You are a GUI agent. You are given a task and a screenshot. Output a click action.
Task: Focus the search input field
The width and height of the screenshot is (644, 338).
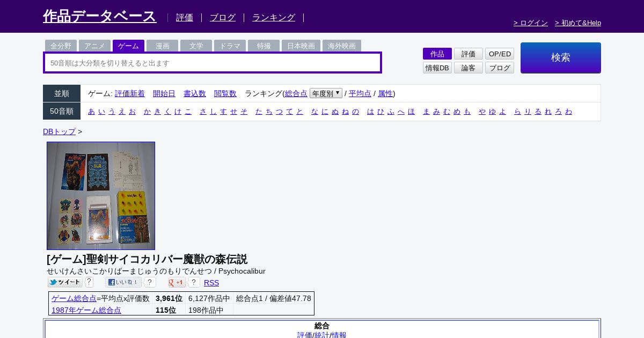point(213,63)
